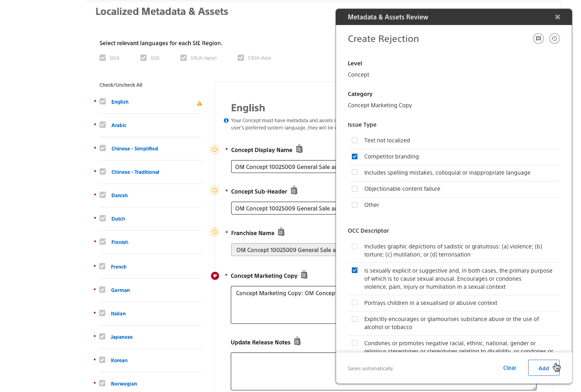Open the comments icon in Create Rejection header
The width and height of the screenshot is (581, 392).
[x=538, y=39]
